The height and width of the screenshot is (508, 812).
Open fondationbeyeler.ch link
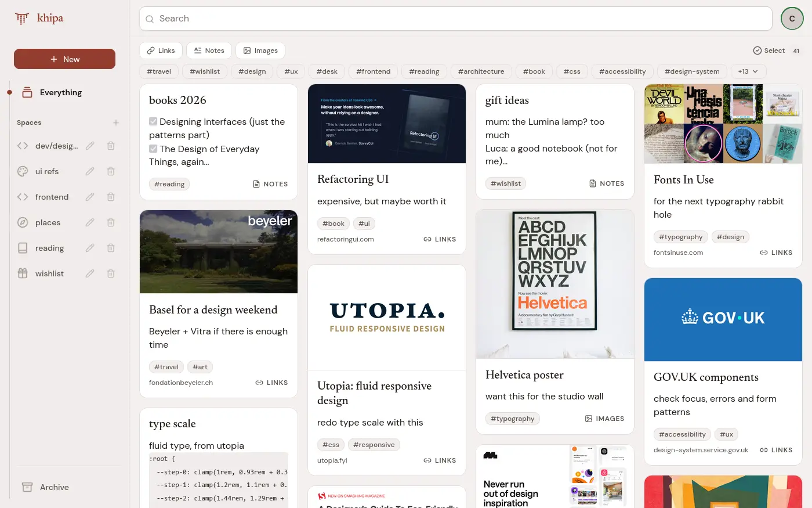point(181,383)
